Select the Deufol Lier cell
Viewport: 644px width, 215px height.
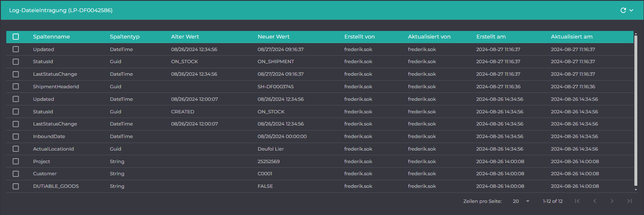pos(270,149)
